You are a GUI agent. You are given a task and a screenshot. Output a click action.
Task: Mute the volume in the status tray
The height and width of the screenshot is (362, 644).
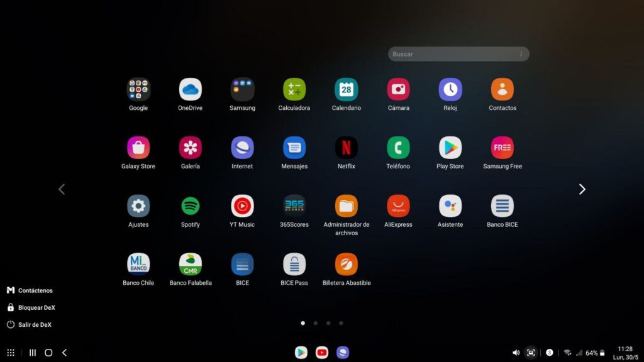pos(516,353)
